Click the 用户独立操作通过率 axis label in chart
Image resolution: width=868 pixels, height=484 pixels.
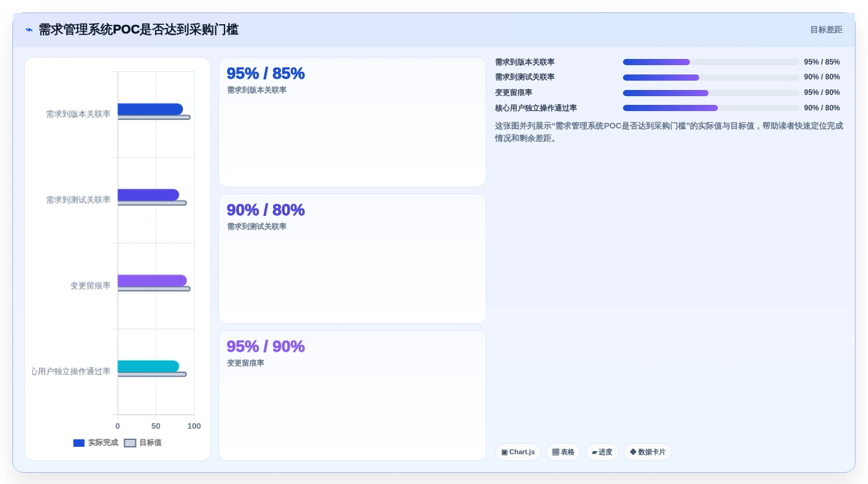71,371
